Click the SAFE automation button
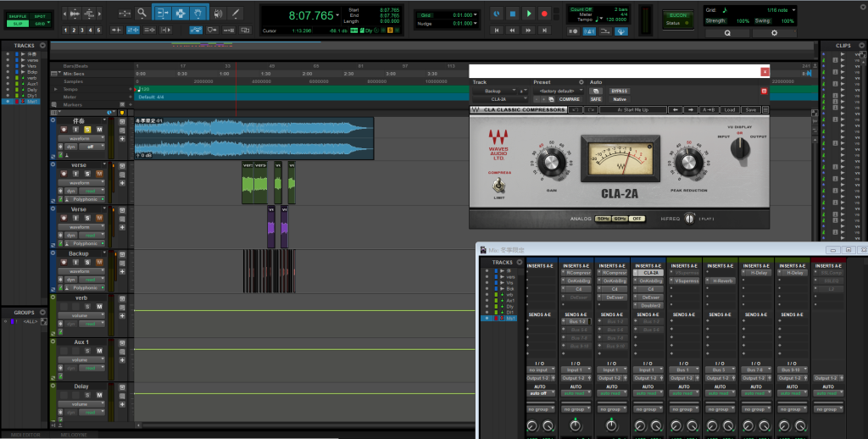The height and width of the screenshot is (439, 868). 596,100
